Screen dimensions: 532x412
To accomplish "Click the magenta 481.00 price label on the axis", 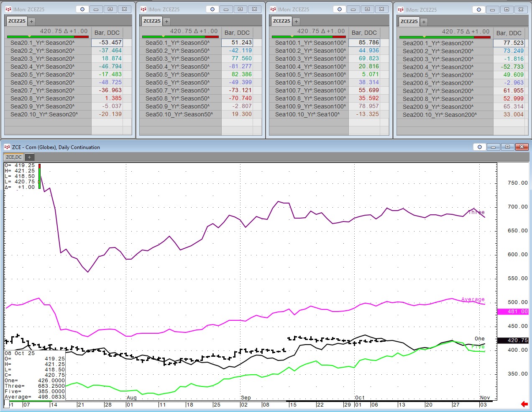I will coord(512,312).
